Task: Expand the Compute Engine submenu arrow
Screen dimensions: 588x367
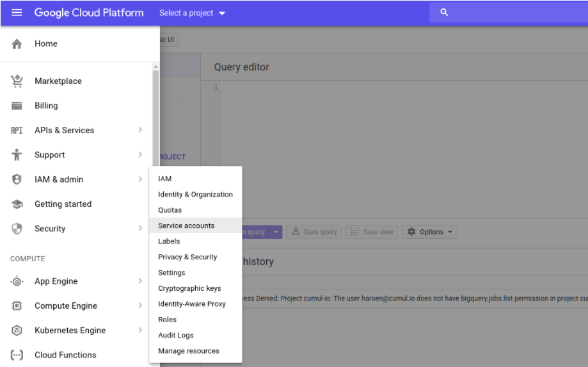Action: click(140, 306)
